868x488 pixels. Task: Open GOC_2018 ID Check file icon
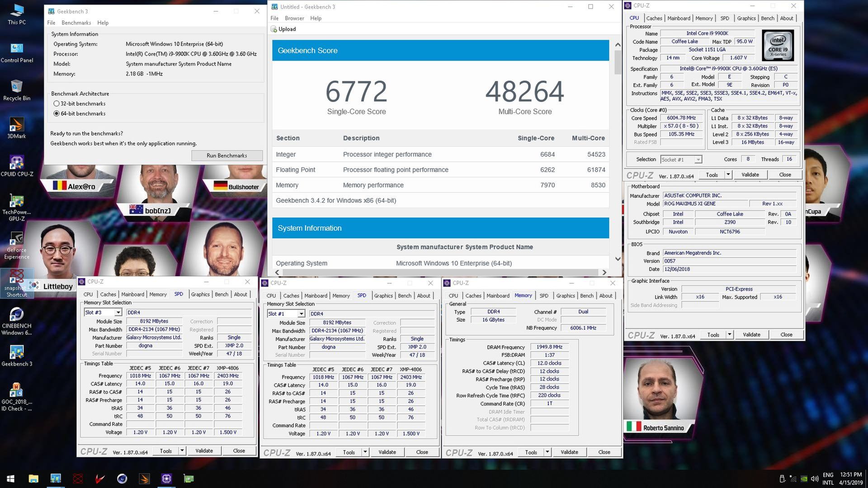pyautogui.click(x=17, y=398)
